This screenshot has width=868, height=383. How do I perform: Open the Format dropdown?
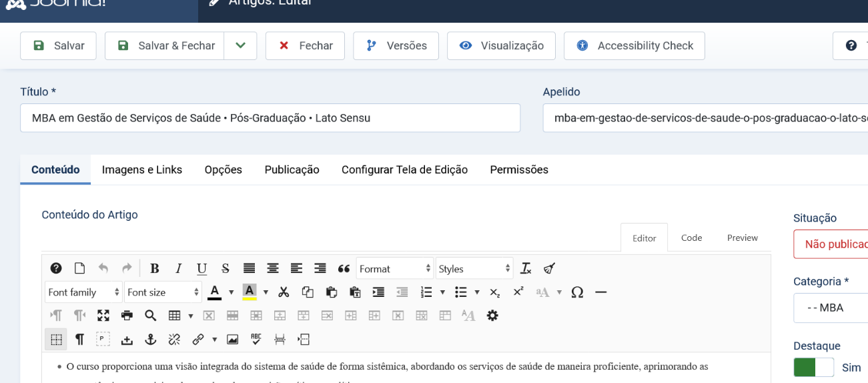pyautogui.click(x=394, y=269)
